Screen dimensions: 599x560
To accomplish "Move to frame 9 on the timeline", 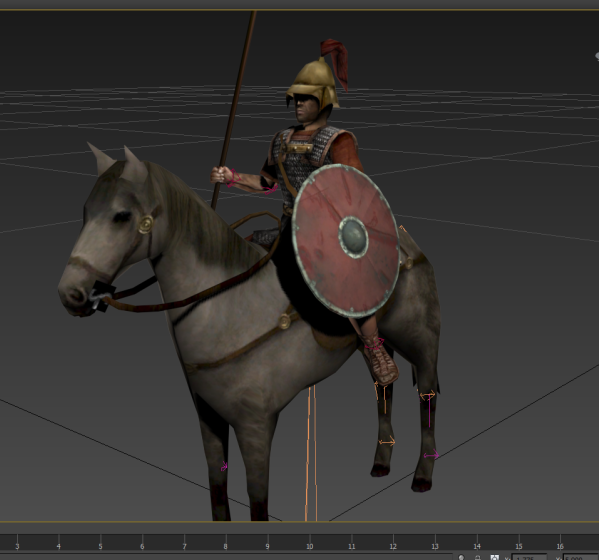I will click(267, 546).
